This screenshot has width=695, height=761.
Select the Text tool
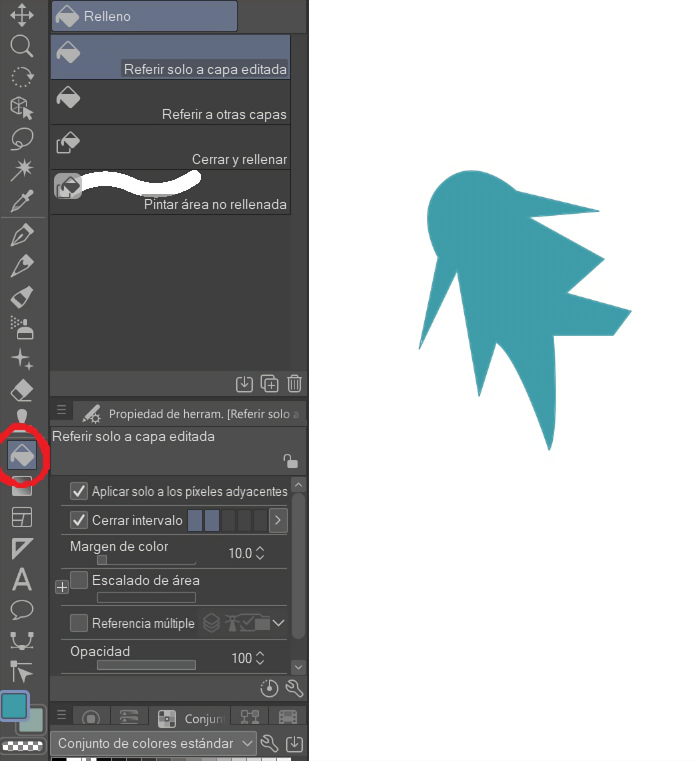(x=22, y=579)
